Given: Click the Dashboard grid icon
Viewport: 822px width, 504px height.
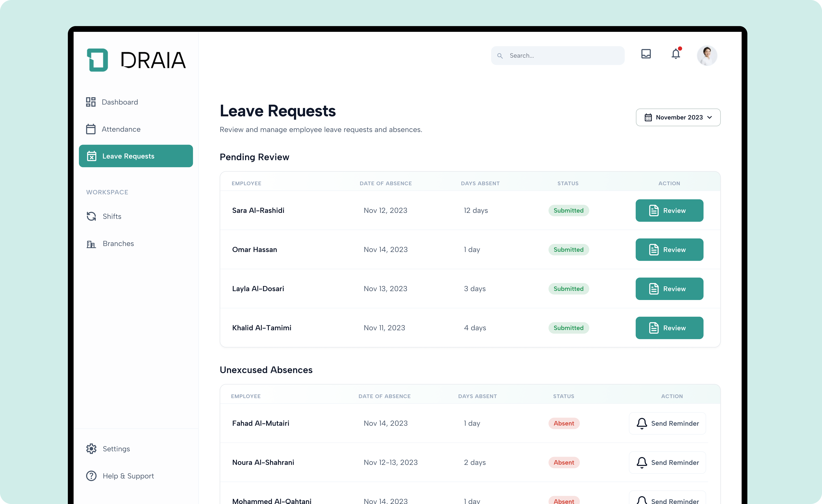Looking at the screenshot, I should pyautogui.click(x=91, y=102).
